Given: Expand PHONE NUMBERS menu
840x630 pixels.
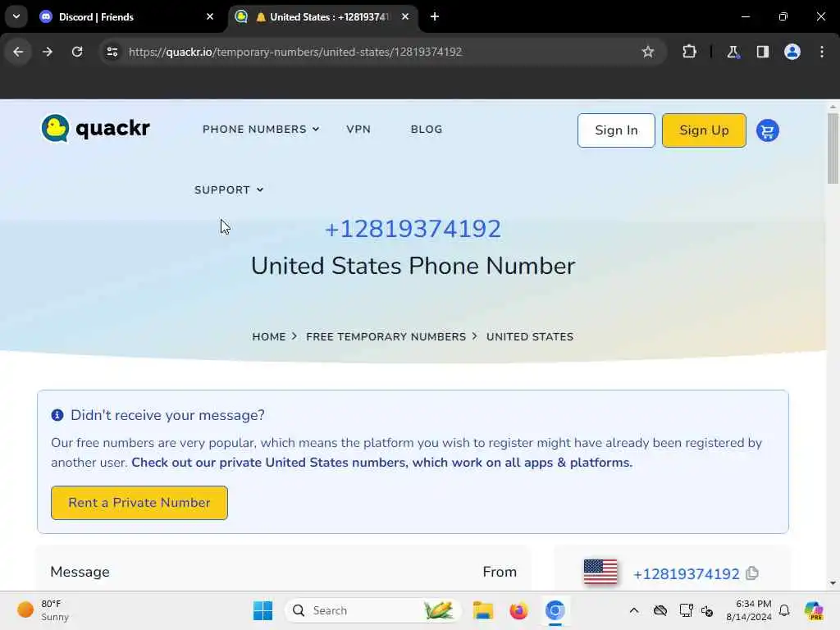Looking at the screenshot, I should (261, 129).
